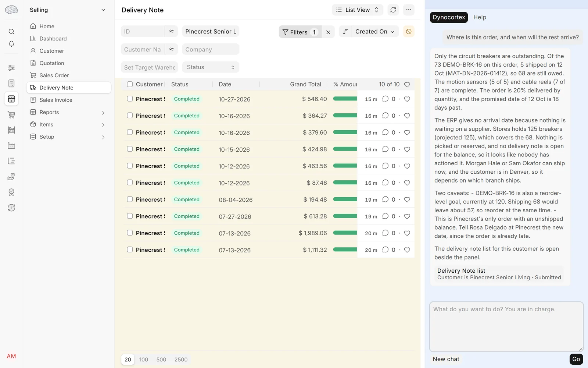588x368 pixels.
Task: Click the header heart icon near 10 of 10
Action: [407, 85]
